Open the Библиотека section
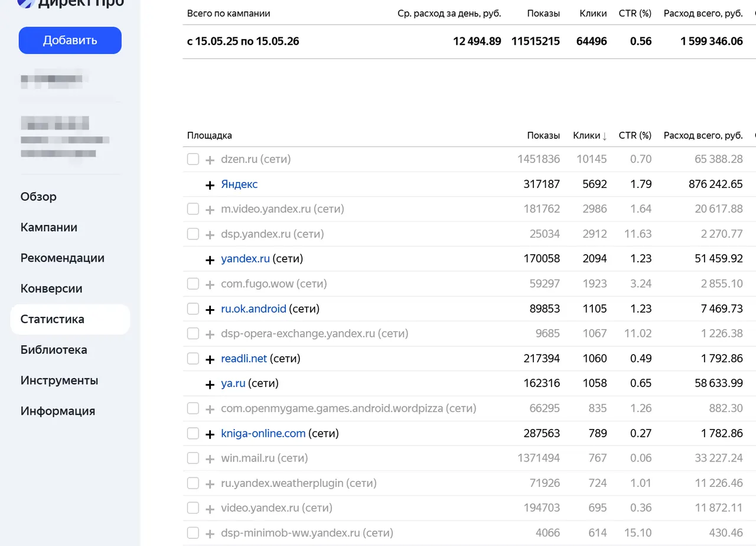Screen dimensions: 756x546 [54, 350]
